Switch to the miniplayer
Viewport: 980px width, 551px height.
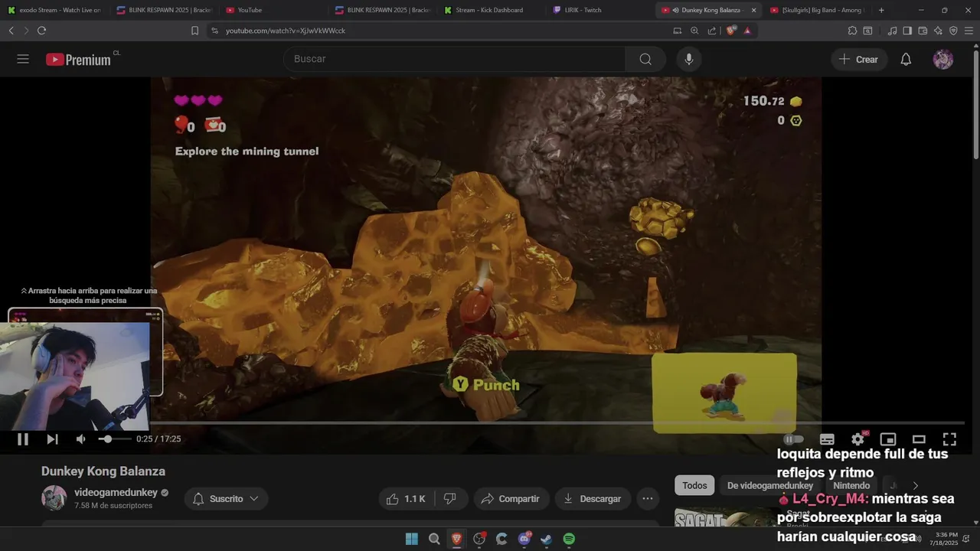point(888,439)
